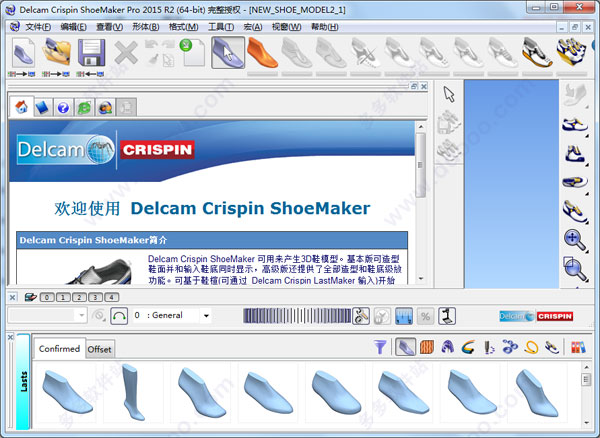Open the 工具(T) menu
The width and height of the screenshot is (600, 438).
(x=221, y=27)
